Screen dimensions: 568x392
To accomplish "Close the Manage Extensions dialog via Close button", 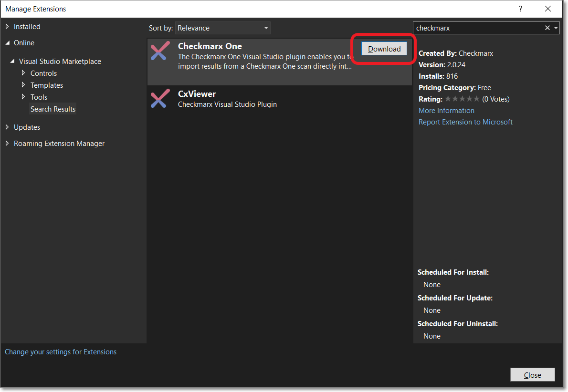I will pyautogui.click(x=533, y=375).
